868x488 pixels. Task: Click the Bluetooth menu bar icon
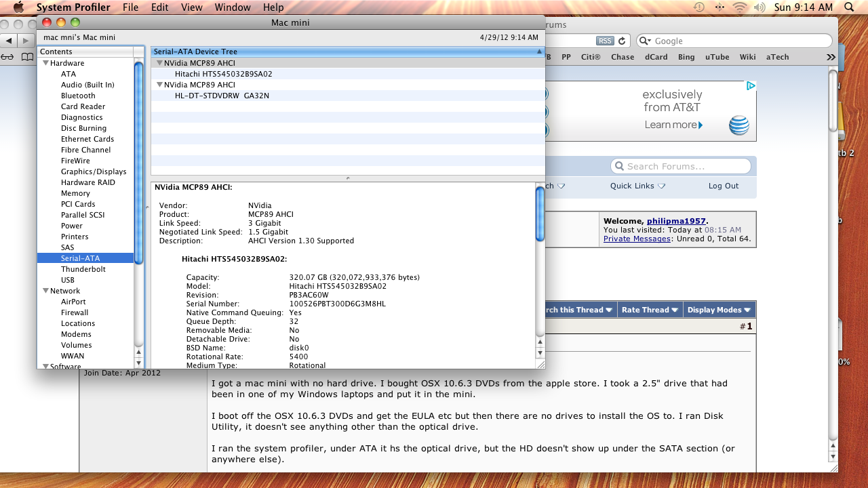[x=720, y=7]
